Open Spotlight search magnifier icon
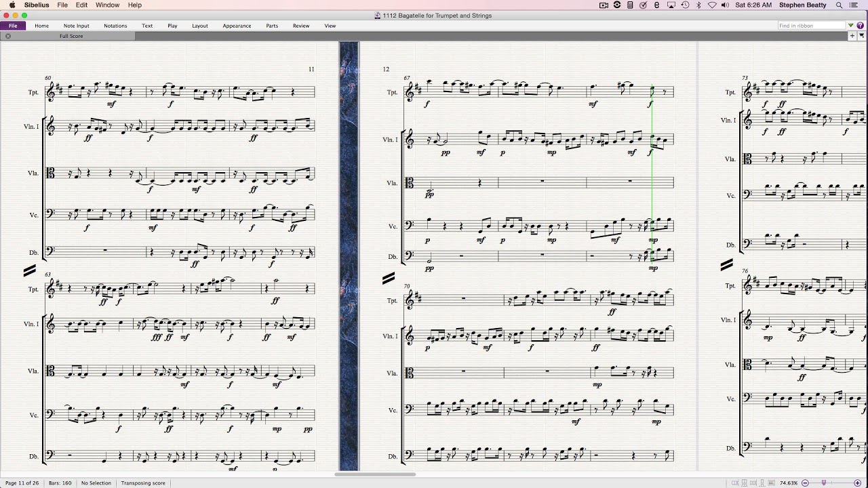The height and width of the screenshot is (488, 868). pos(840,5)
